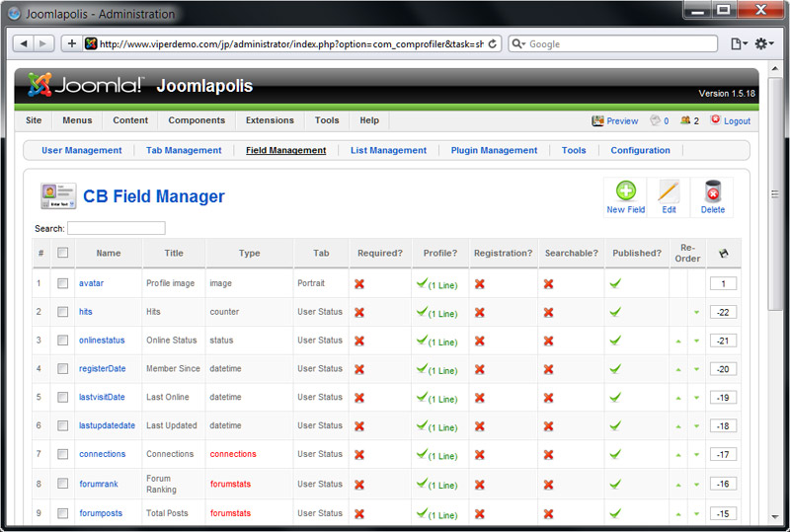Toggle Required status for avatar field
This screenshot has width=790, height=532.
(359, 283)
